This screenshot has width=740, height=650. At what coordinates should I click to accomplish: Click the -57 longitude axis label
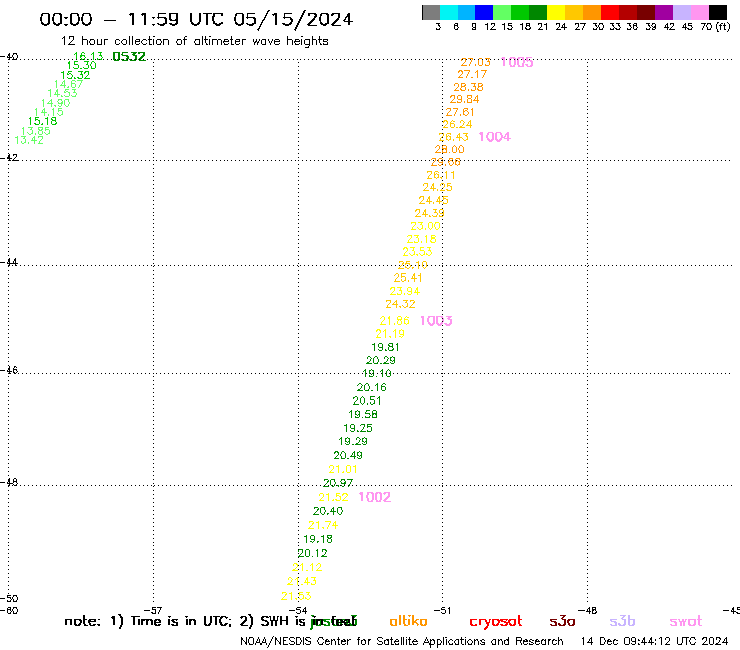click(154, 610)
